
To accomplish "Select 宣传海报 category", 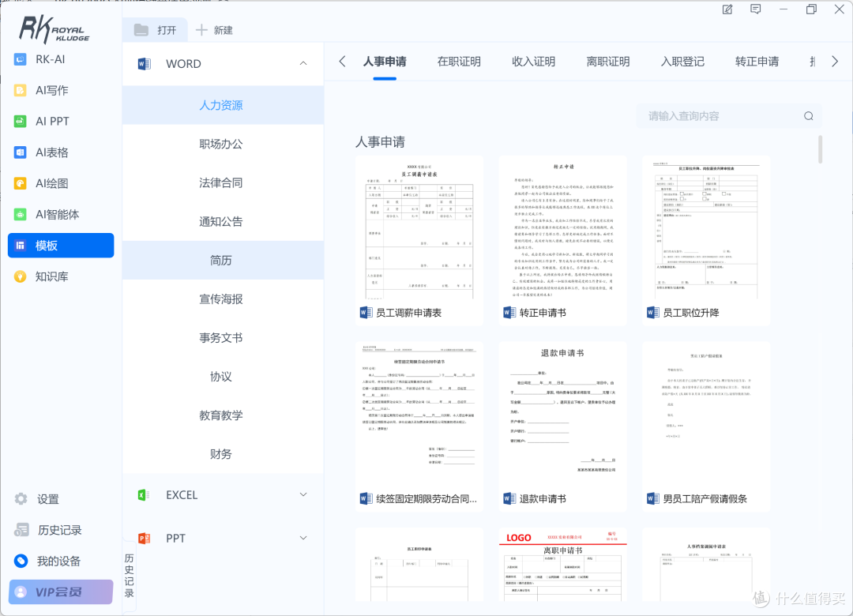I will (x=223, y=299).
